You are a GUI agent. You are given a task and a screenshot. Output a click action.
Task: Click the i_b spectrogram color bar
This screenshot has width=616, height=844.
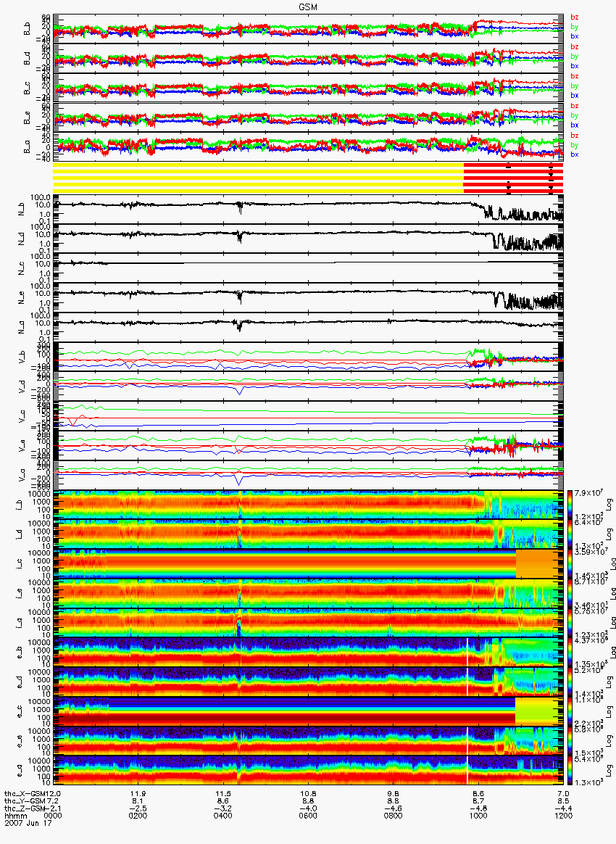point(570,505)
